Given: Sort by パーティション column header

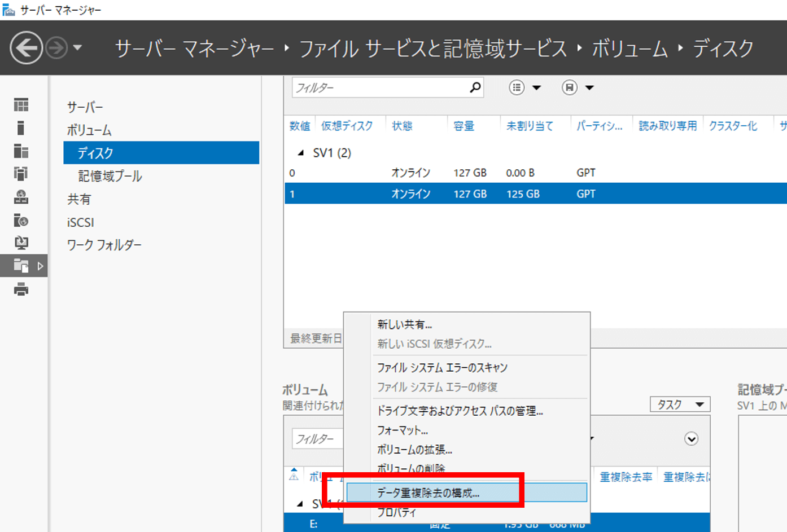Looking at the screenshot, I should (599, 126).
